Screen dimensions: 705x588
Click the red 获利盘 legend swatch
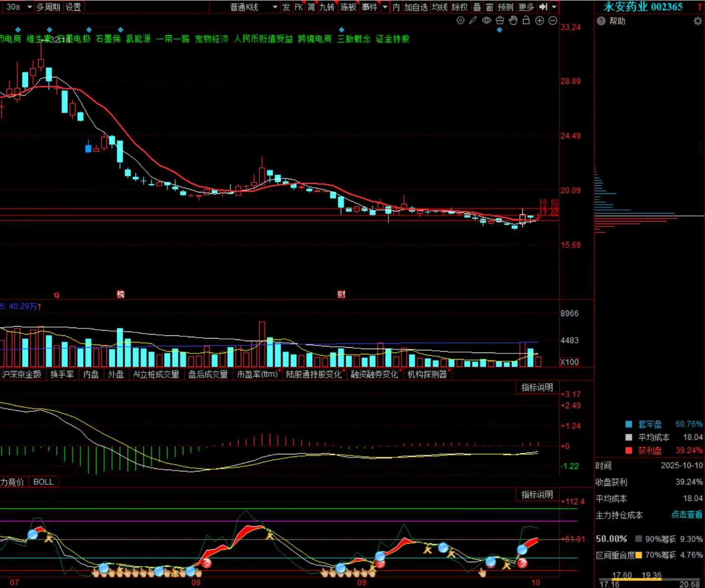[x=629, y=450]
